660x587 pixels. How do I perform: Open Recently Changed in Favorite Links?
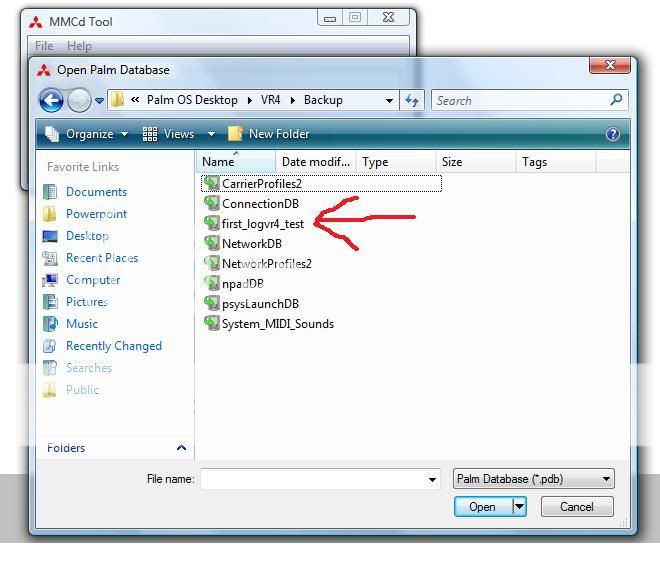[113, 346]
